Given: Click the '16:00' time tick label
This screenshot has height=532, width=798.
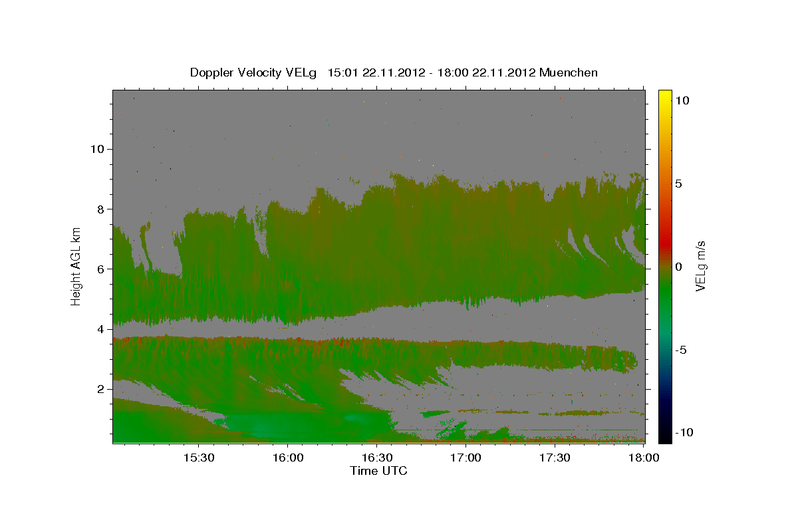Looking at the screenshot, I should 287,458.
